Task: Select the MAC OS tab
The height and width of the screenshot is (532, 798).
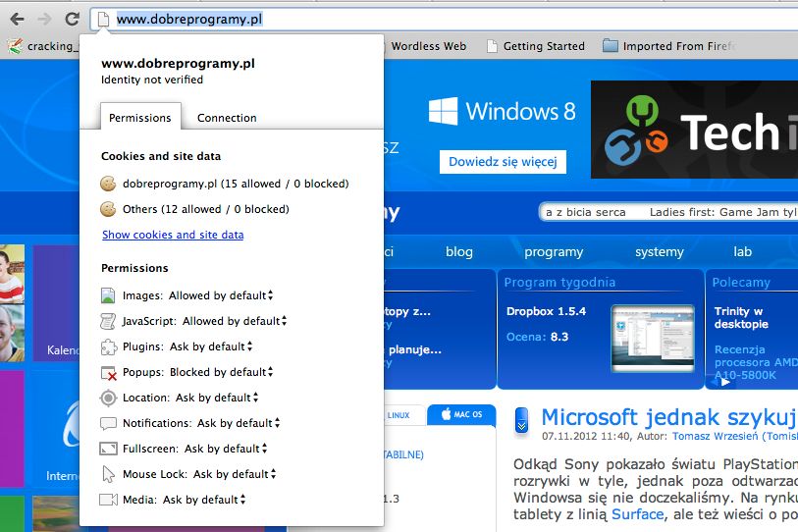Action: tap(461, 414)
